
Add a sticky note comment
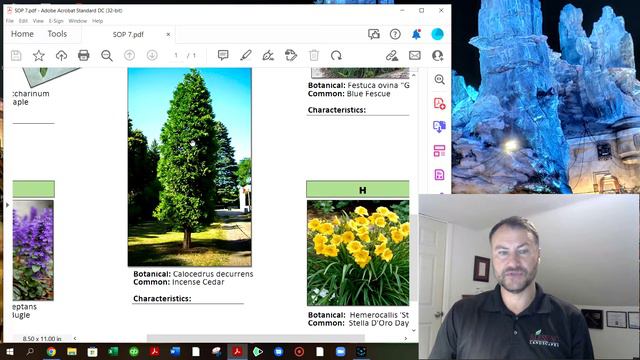tap(223, 55)
